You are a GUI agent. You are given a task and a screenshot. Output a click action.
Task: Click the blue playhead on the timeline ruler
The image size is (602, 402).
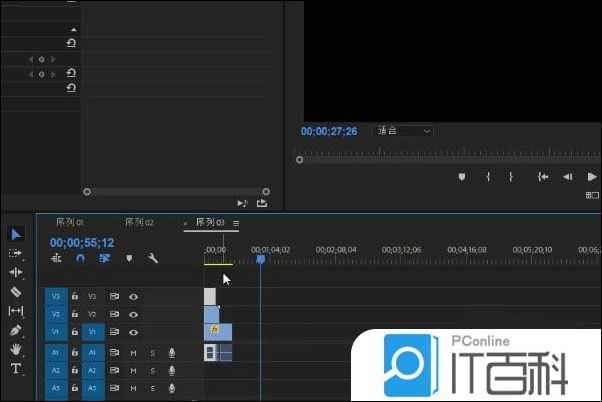[260, 259]
